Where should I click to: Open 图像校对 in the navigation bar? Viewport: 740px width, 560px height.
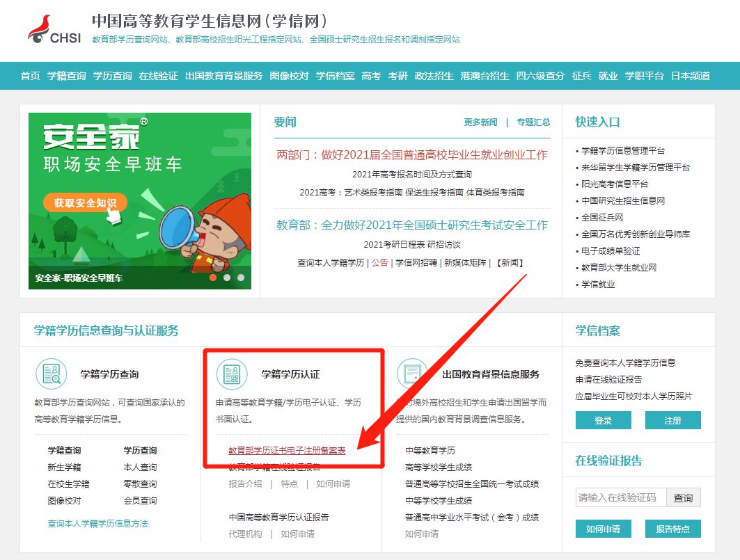pos(290,76)
